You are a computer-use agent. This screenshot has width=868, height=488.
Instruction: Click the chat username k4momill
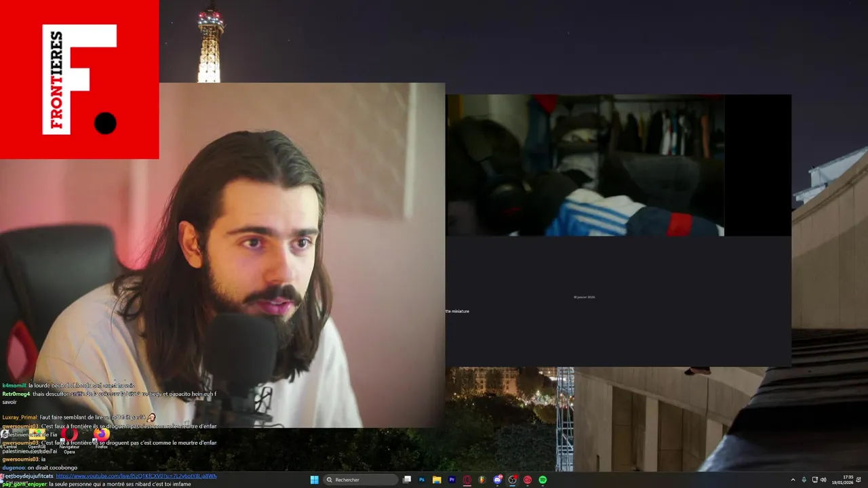point(14,386)
